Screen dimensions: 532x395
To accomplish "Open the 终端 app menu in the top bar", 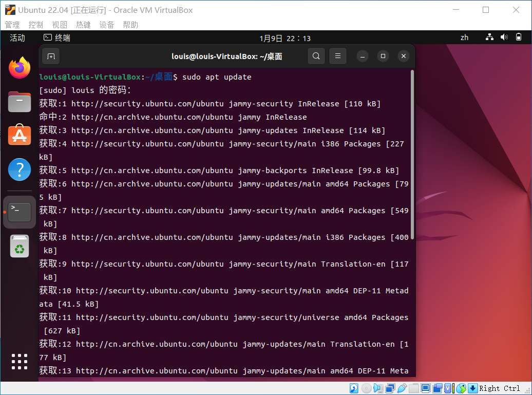I will tap(57, 37).
